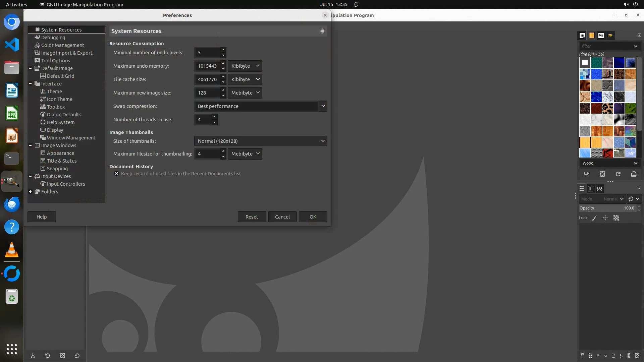
Task: Open the Channels panel tab icon
Action: [x=591, y=189]
